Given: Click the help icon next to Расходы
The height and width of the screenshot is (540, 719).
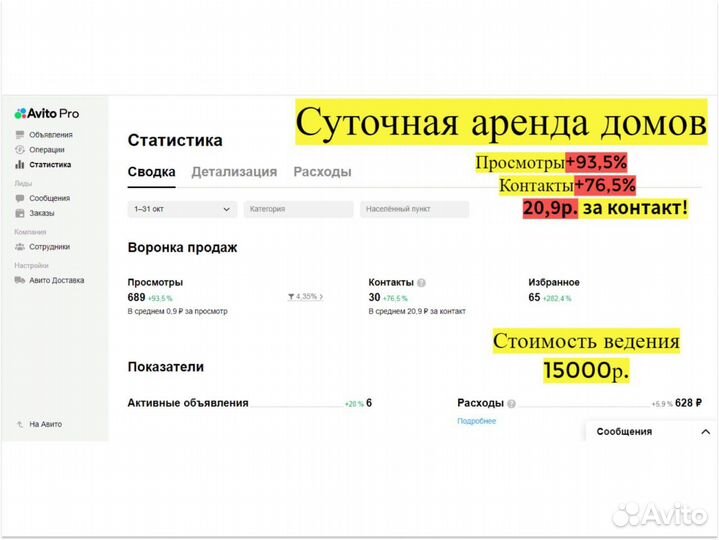Looking at the screenshot, I should click(511, 403).
